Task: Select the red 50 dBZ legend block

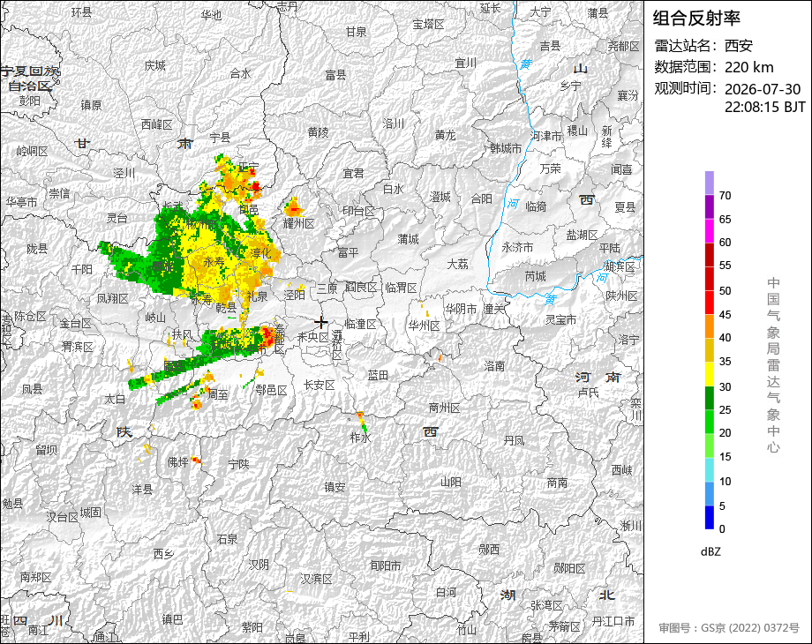Action: (710, 279)
